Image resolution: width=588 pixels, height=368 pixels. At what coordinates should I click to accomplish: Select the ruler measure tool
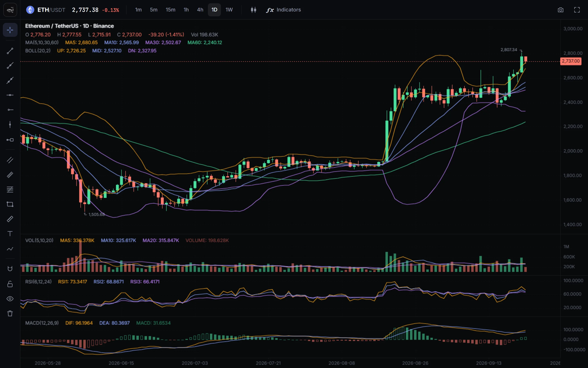click(10, 219)
